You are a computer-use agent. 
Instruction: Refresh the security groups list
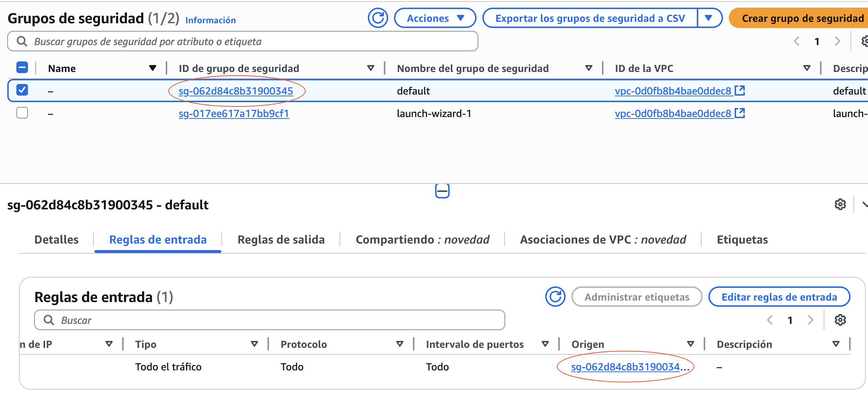coord(378,18)
